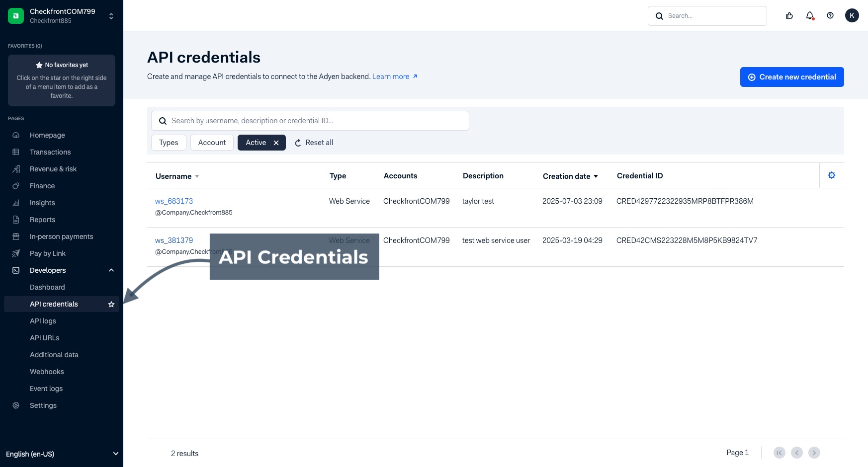Viewport: 868px width, 467px height.
Task: Go to first page of results
Action: 780,453
